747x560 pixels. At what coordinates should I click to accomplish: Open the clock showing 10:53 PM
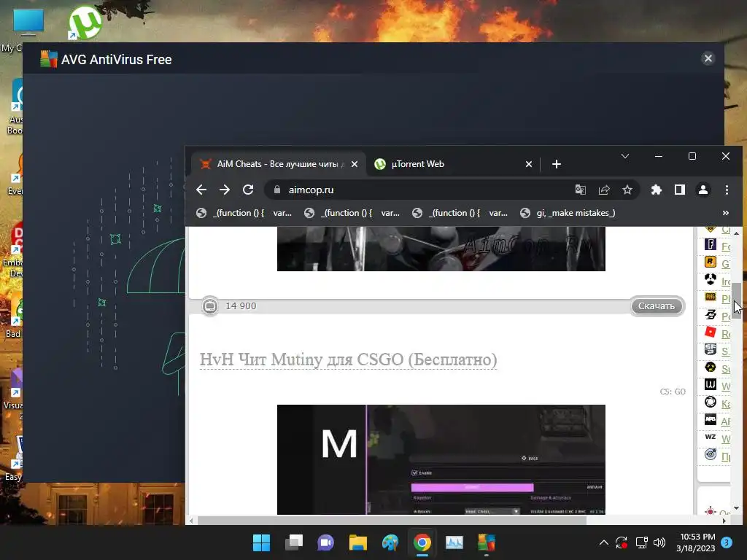coord(695,542)
